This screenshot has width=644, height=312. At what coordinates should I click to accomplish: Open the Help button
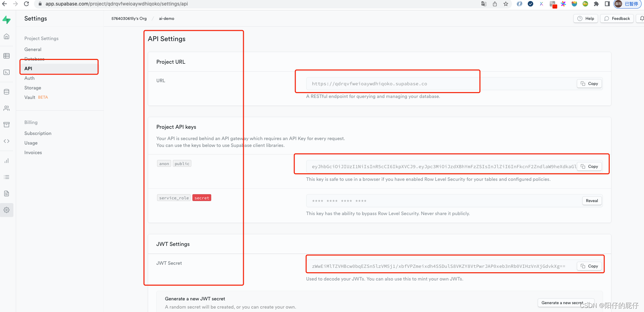[586, 18]
